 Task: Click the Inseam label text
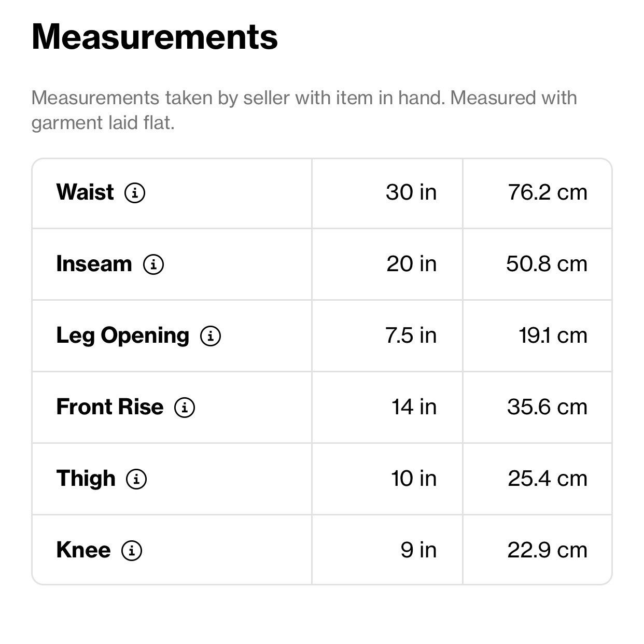click(x=94, y=264)
